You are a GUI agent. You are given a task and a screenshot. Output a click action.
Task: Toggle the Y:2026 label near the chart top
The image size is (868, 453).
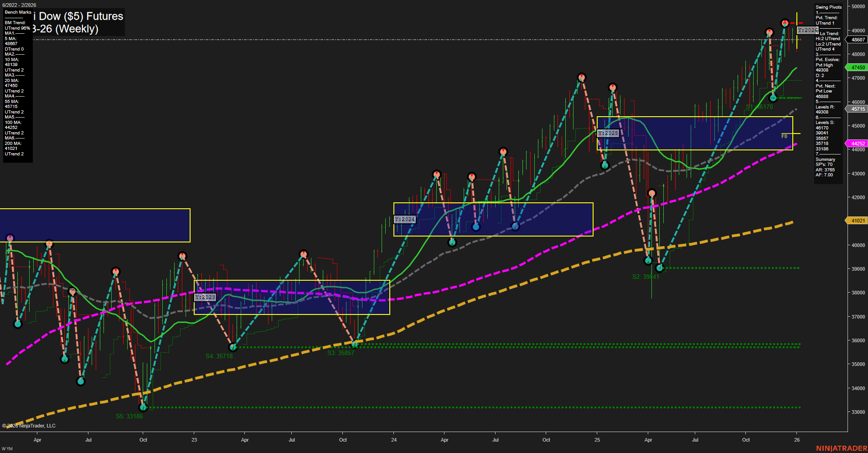pos(807,31)
